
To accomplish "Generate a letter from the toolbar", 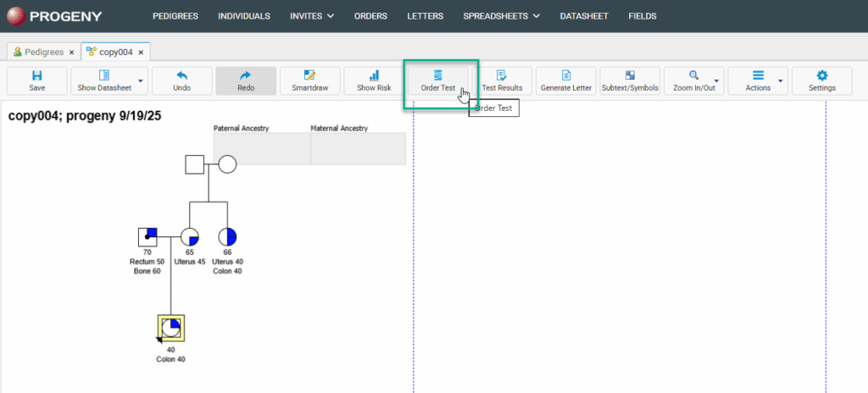I will (x=565, y=80).
